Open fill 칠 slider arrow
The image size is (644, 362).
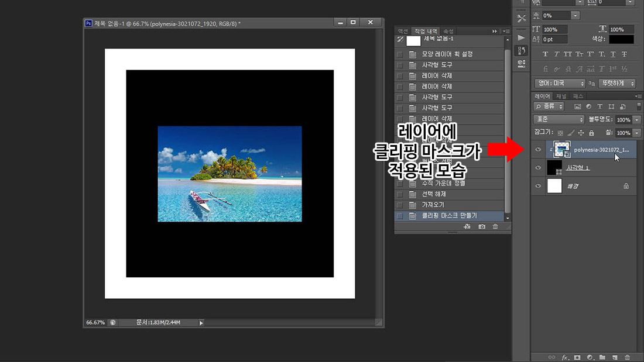[x=636, y=133]
